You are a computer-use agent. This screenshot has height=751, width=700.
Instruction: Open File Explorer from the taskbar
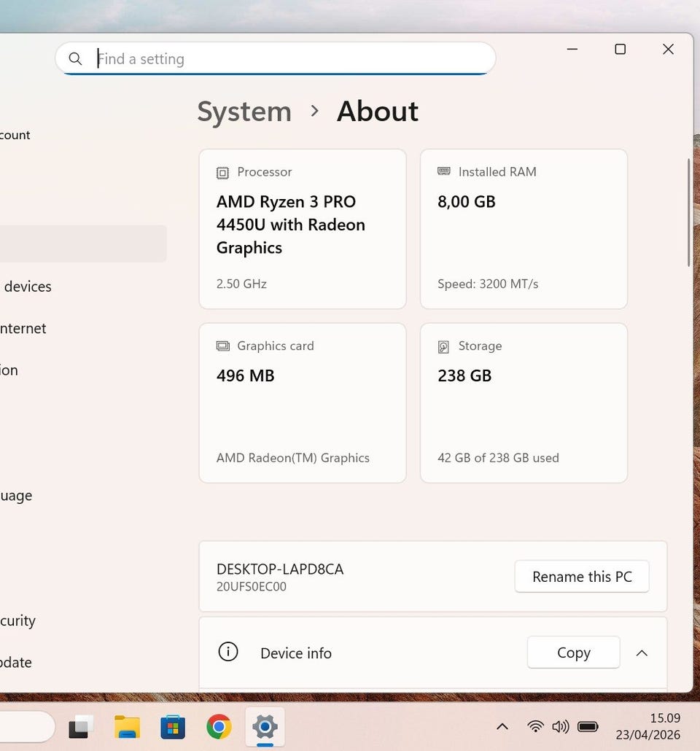click(x=127, y=726)
